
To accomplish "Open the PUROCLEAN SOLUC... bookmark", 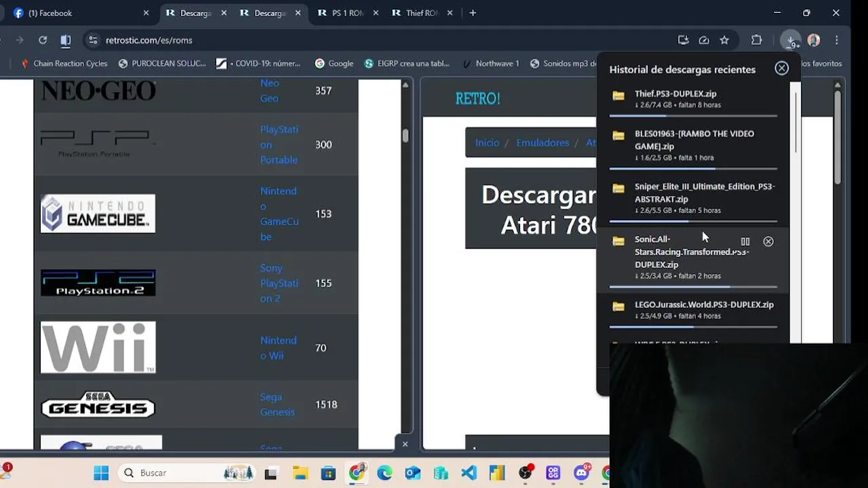I will [x=162, y=63].
